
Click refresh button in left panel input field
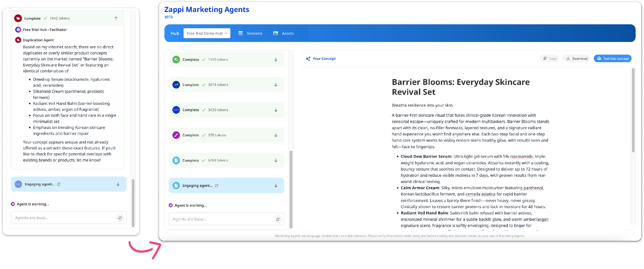coord(120,218)
